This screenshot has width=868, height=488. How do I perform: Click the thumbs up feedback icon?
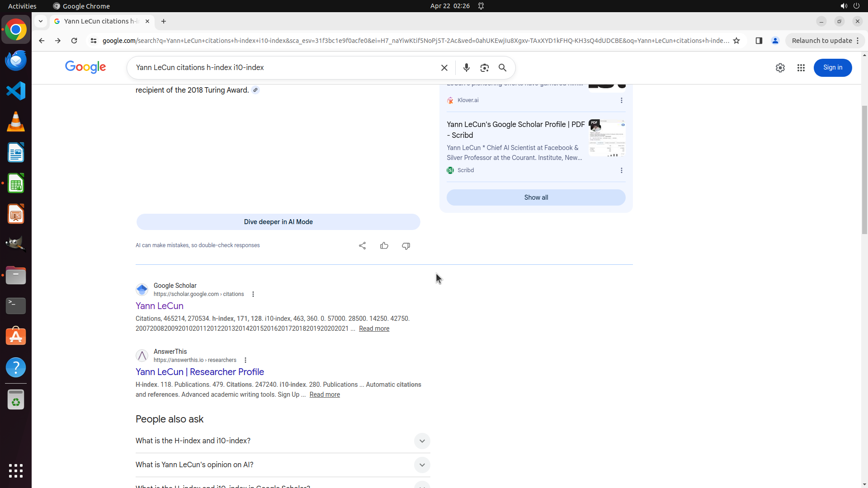(x=384, y=246)
